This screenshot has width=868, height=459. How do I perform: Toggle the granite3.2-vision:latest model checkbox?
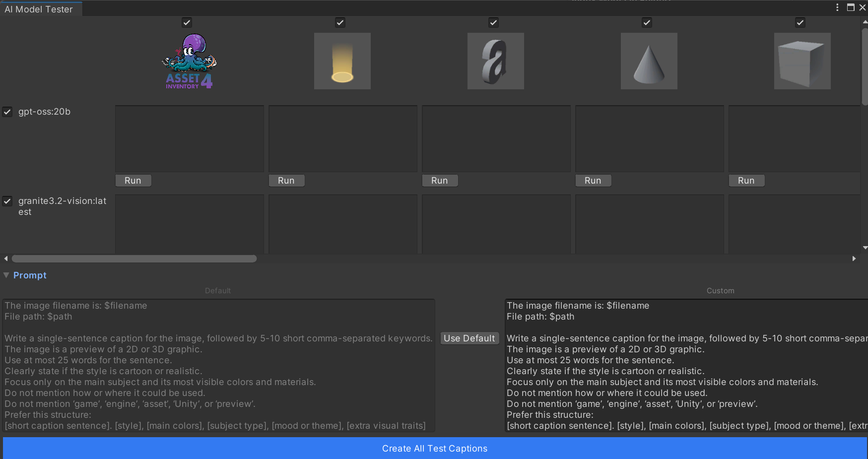7,201
